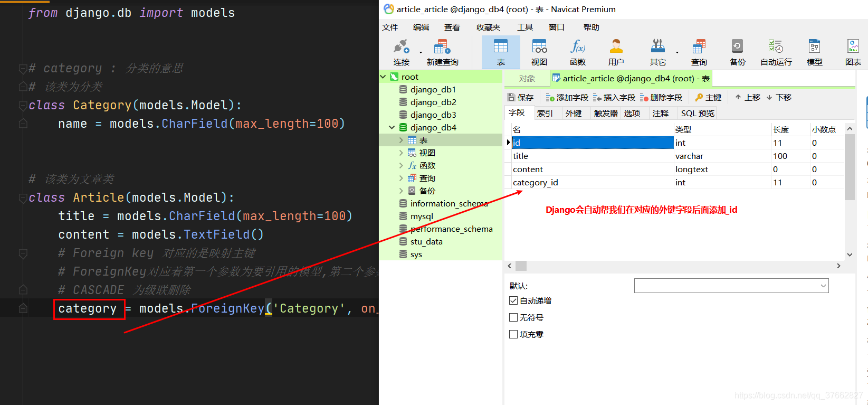Screen dimensions: 868x405
Task: Open the 连接 connection tool
Action: coord(401,52)
